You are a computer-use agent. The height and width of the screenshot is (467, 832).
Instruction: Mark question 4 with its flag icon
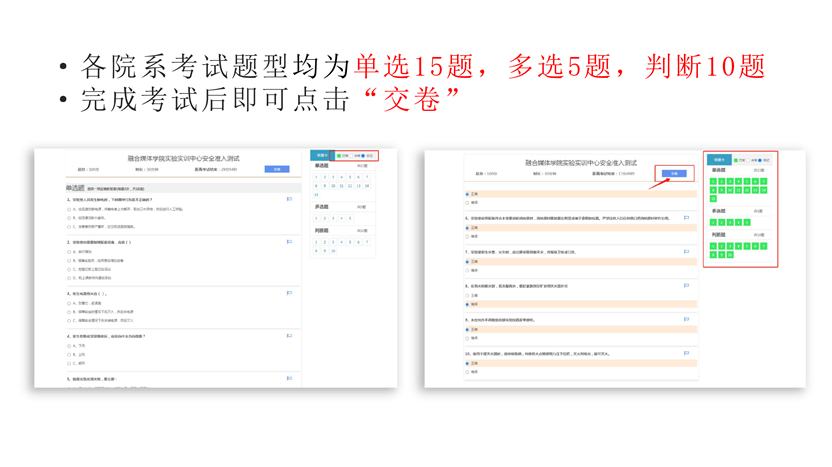289,336
